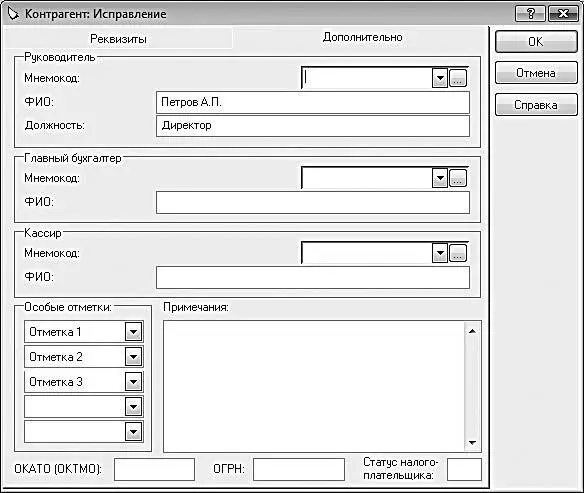Expand the Кассир Мнемокод dropdown
Image resolution: width=584 pixels, height=493 pixels.
click(440, 253)
